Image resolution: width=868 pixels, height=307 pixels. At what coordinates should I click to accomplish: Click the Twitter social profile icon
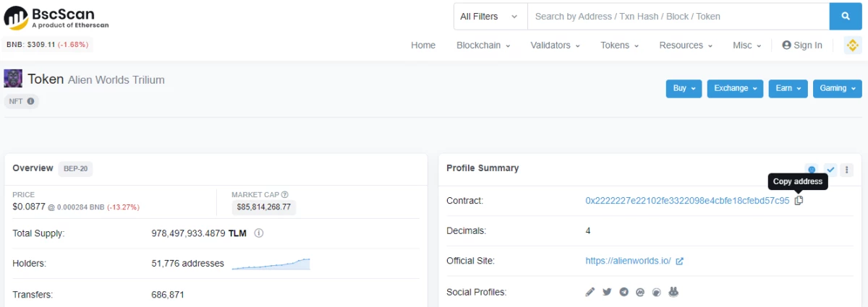point(606,293)
